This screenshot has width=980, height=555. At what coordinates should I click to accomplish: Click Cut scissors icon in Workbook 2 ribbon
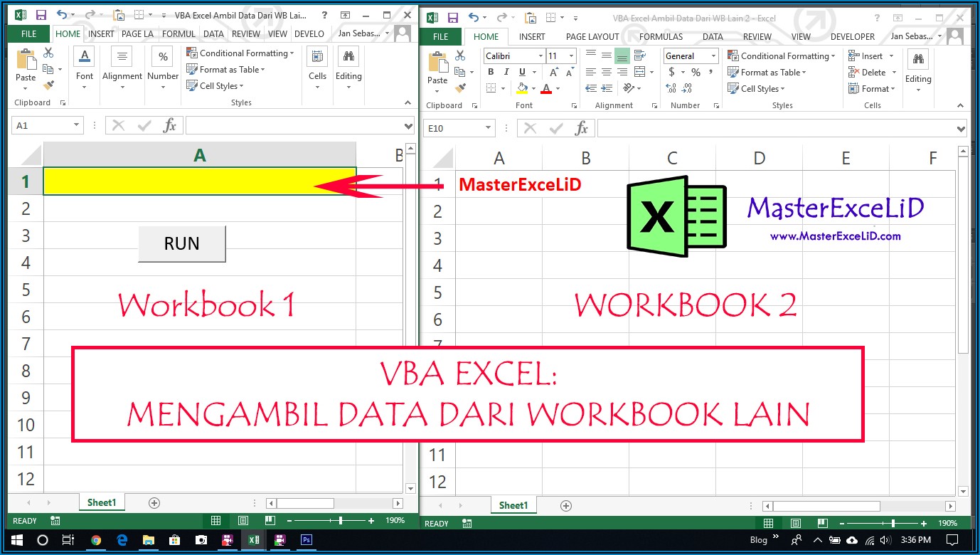(x=460, y=55)
